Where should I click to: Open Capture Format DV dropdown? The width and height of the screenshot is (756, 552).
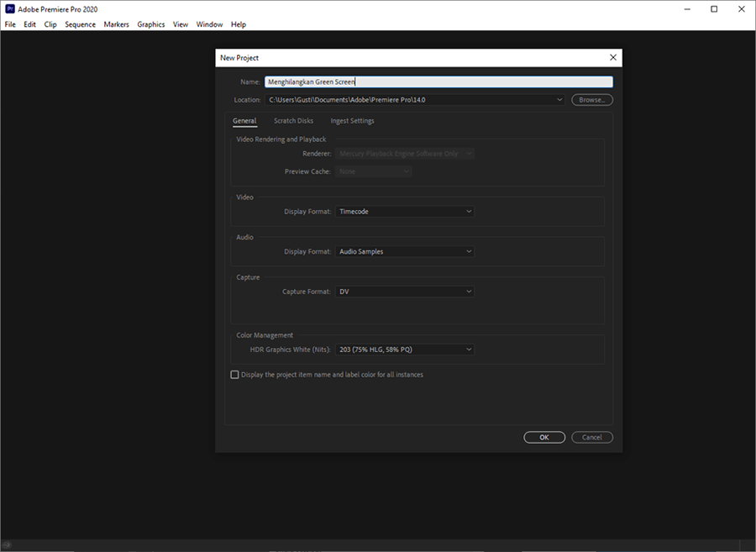coord(405,292)
